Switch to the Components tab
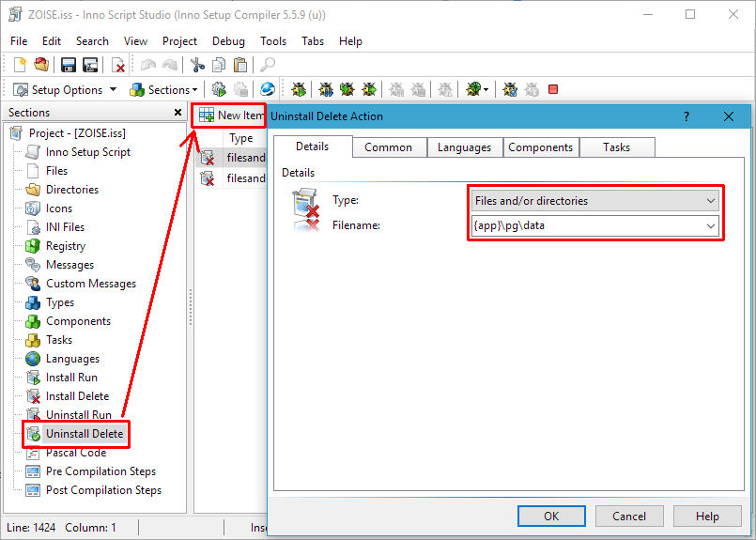This screenshot has width=756, height=540. pyautogui.click(x=540, y=147)
